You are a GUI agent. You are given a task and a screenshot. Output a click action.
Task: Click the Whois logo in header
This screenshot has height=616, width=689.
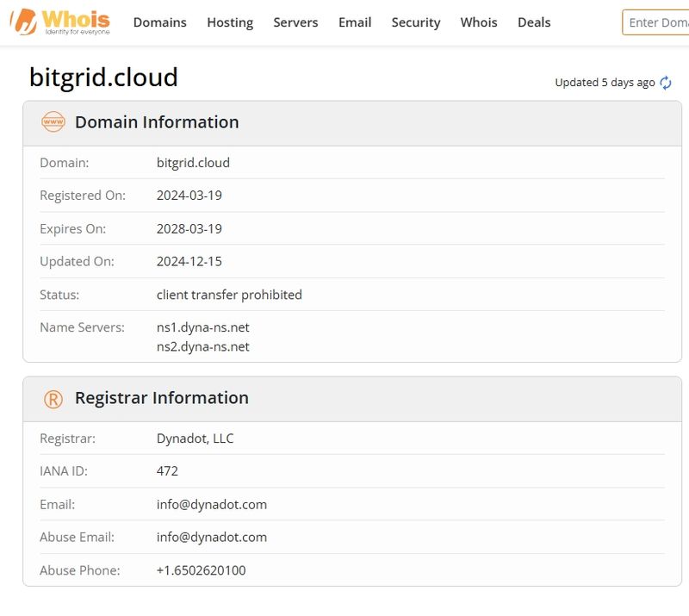click(x=60, y=22)
